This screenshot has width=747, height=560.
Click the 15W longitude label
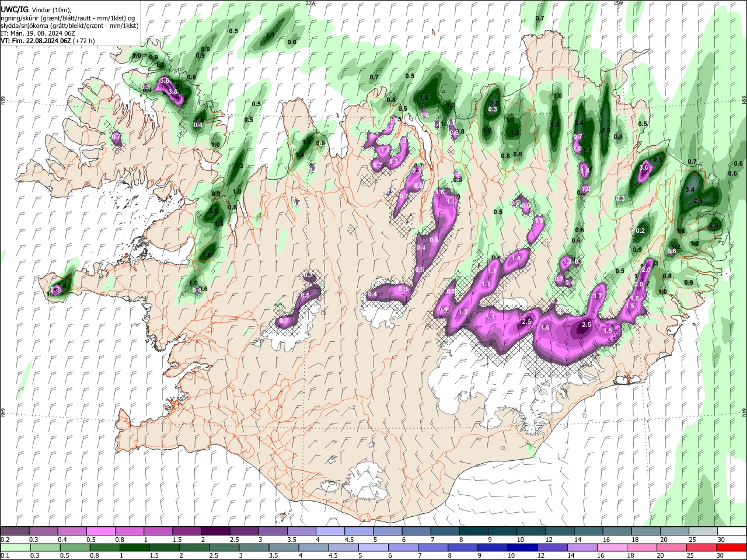[x=618, y=3]
